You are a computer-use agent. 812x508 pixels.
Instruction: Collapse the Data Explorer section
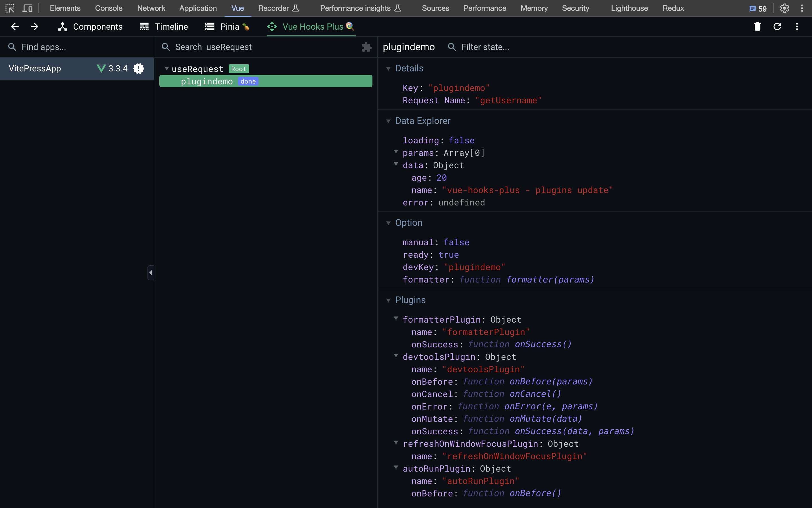click(x=388, y=121)
